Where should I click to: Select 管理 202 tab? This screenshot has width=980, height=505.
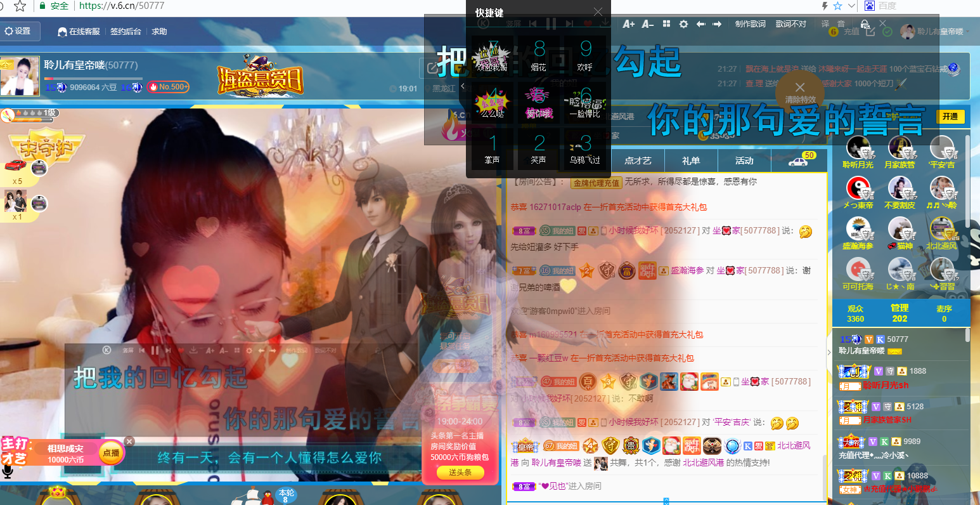tap(899, 313)
